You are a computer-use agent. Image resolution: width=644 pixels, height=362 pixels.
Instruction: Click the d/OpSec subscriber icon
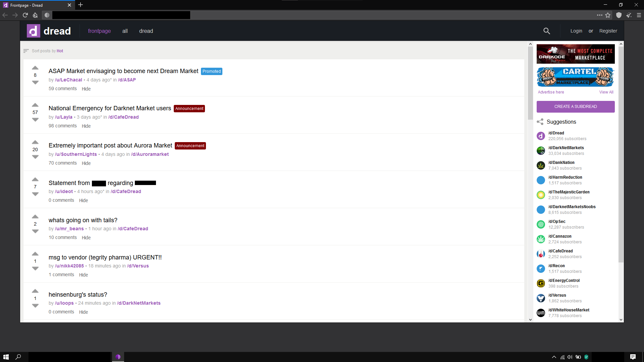541,224
